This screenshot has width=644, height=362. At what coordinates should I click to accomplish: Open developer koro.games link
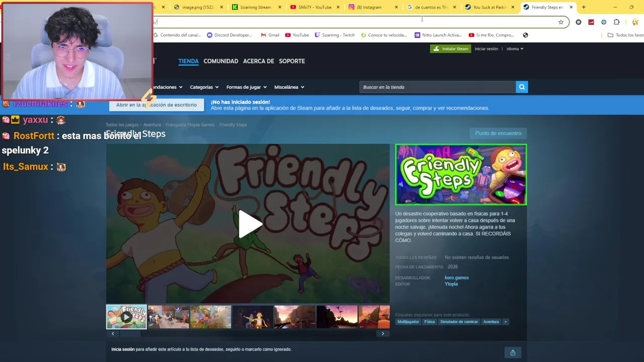[456, 278]
